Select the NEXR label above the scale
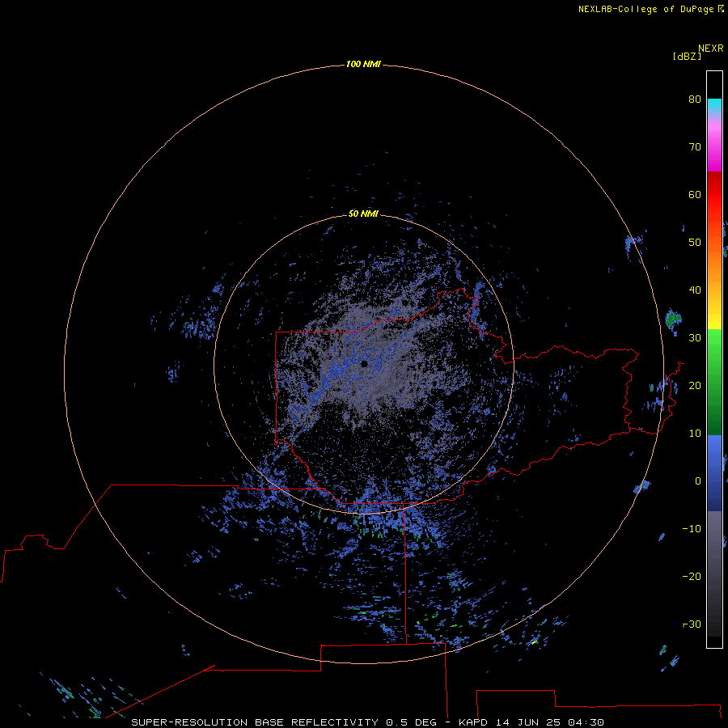 (710, 49)
